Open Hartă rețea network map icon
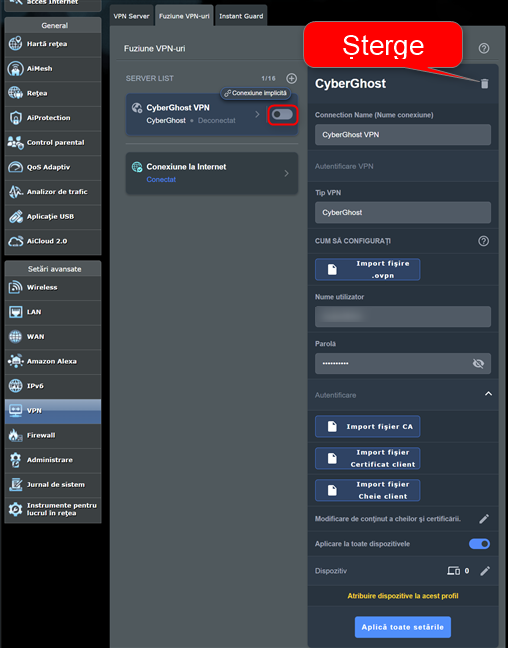The width and height of the screenshot is (508, 648). click(15, 43)
